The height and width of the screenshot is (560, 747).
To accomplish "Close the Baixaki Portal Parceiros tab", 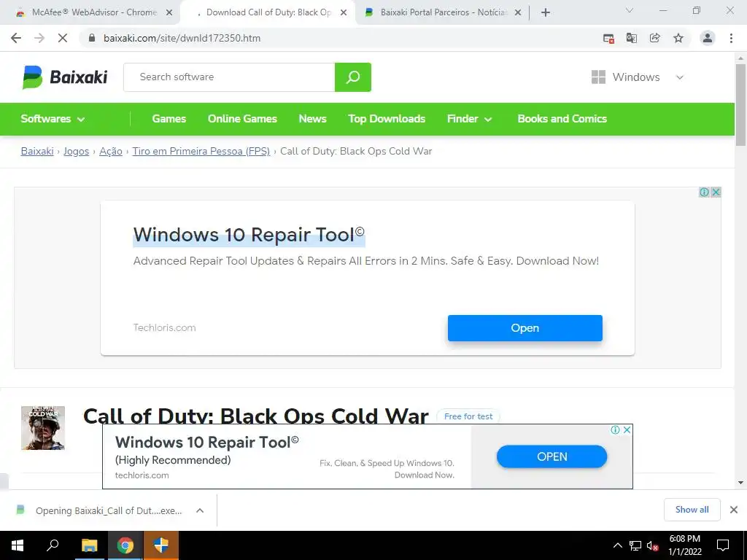I will [518, 12].
